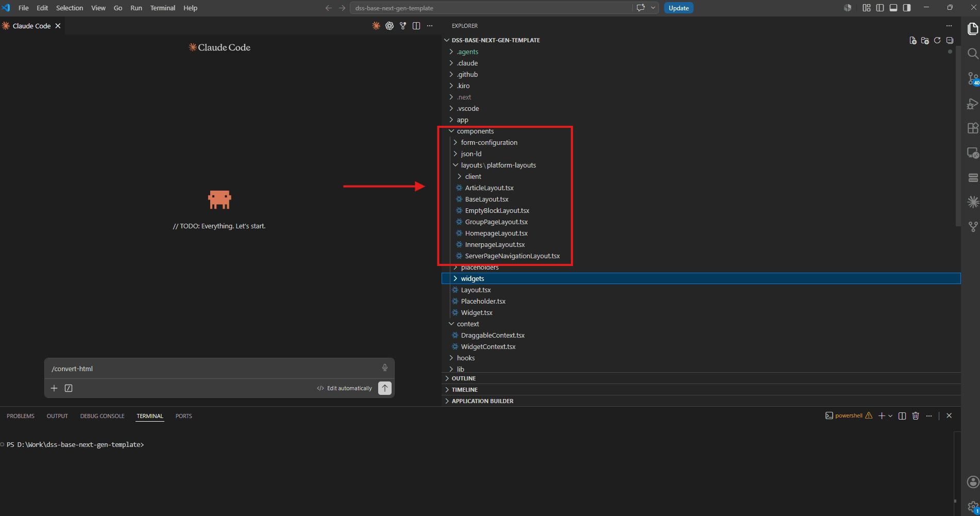
Task: Select the powershell terminal instance
Action: (x=849, y=415)
